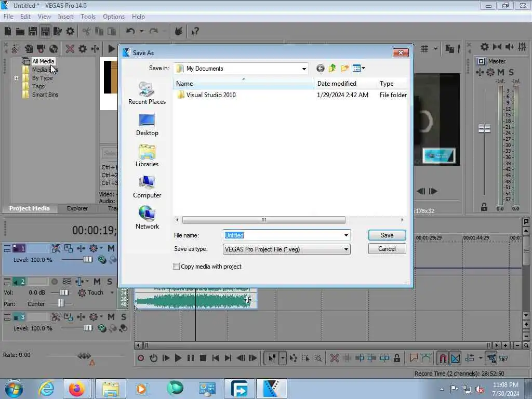This screenshot has width=532, height=399.
Task: Open the Insert menu
Action: coord(65,17)
